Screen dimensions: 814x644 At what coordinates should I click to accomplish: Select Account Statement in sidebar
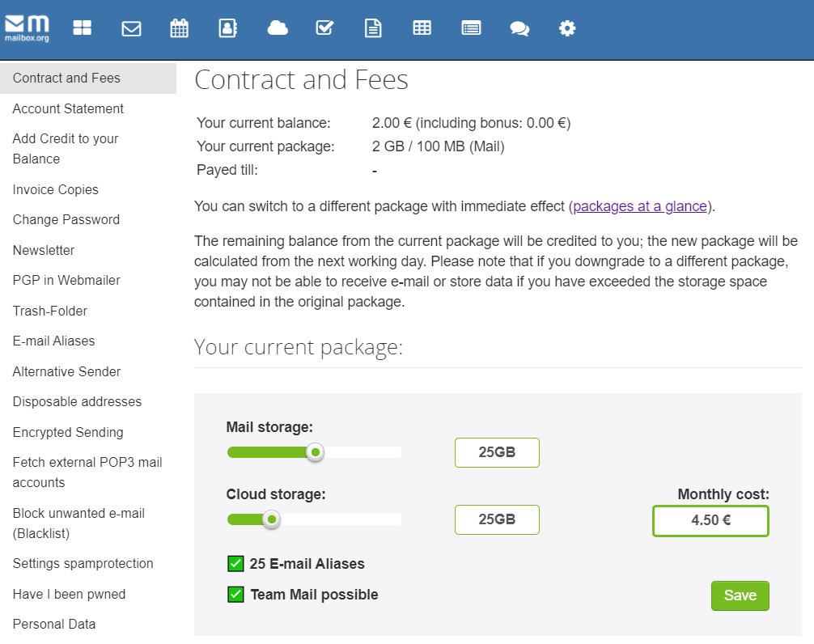68,108
